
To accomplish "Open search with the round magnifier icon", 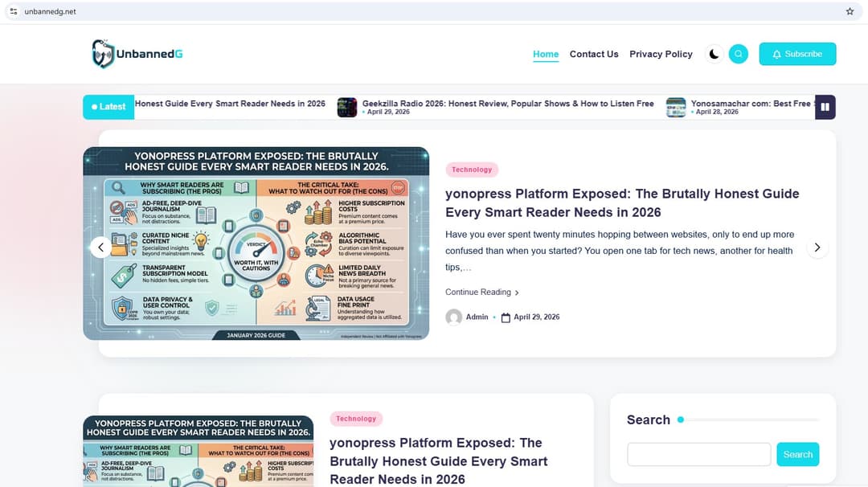I will (739, 54).
